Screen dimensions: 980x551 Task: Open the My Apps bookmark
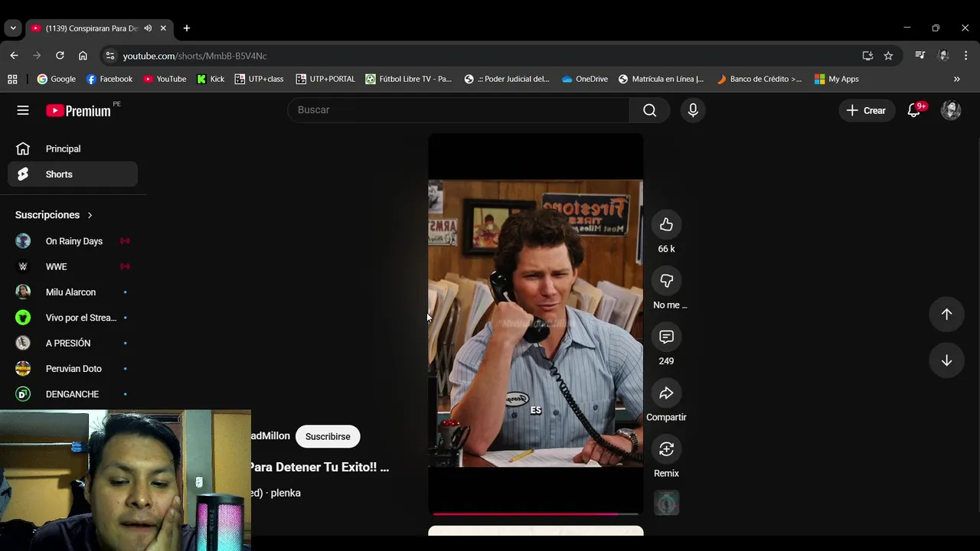837,79
